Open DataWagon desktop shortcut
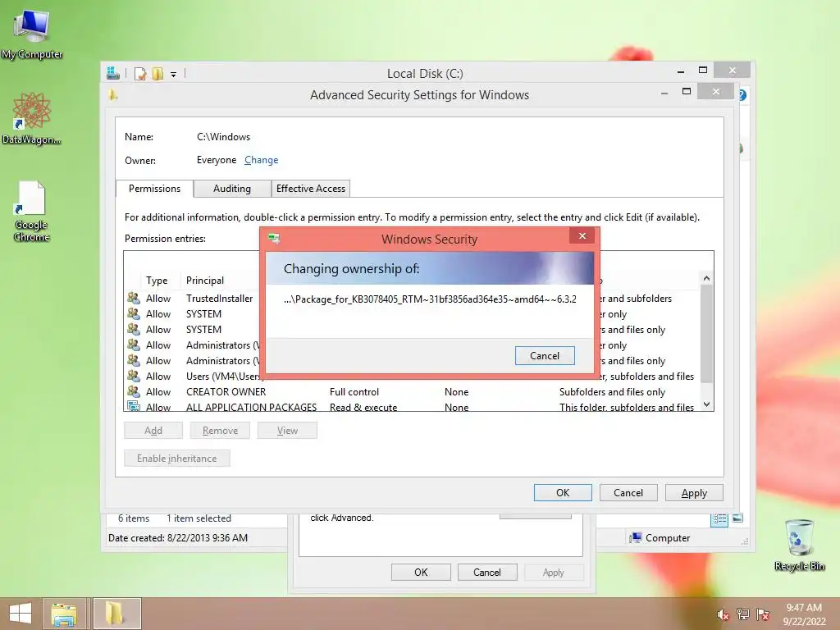The height and width of the screenshot is (630, 840). (x=32, y=118)
